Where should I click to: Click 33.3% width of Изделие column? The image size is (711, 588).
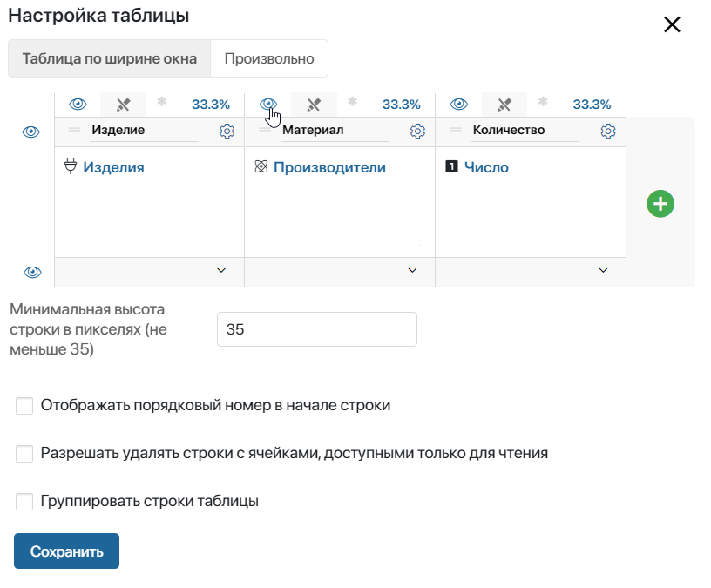(x=211, y=105)
